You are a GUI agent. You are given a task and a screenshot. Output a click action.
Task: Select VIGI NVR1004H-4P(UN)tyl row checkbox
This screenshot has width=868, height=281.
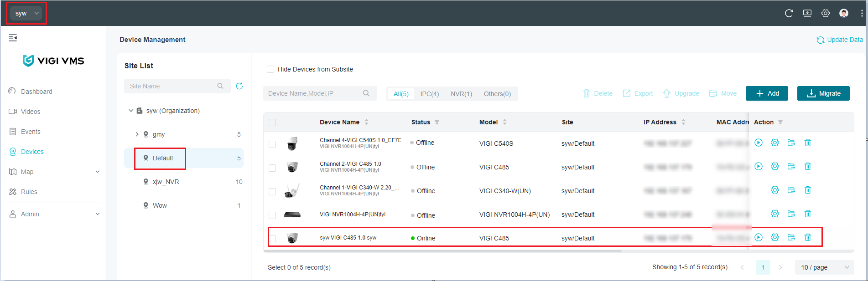pyautogui.click(x=272, y=215)
